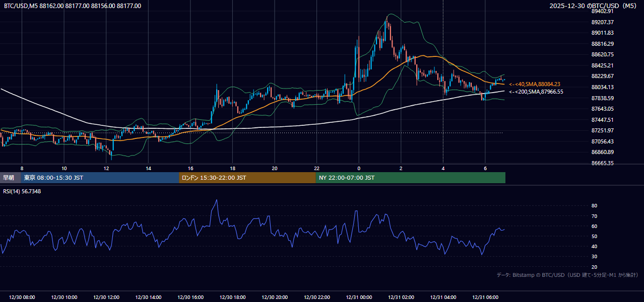The height and width of the screenshot is (302, 644).
Task: Click the price axis value 87251.97
Action: click(602, 130)
